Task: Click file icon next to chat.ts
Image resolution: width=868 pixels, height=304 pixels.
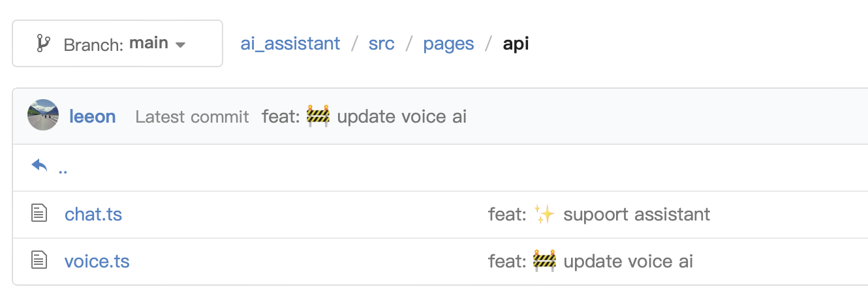Action: (x=40, y=213)
